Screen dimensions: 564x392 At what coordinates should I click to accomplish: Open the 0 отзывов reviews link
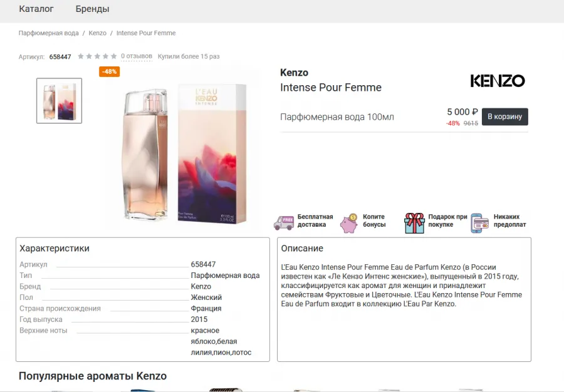tap(137, 56)
